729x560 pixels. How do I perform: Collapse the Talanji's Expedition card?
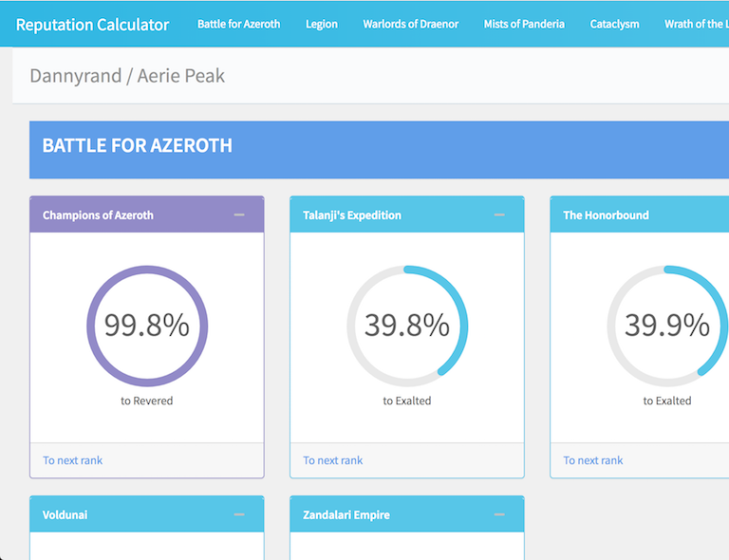point(499,215)
